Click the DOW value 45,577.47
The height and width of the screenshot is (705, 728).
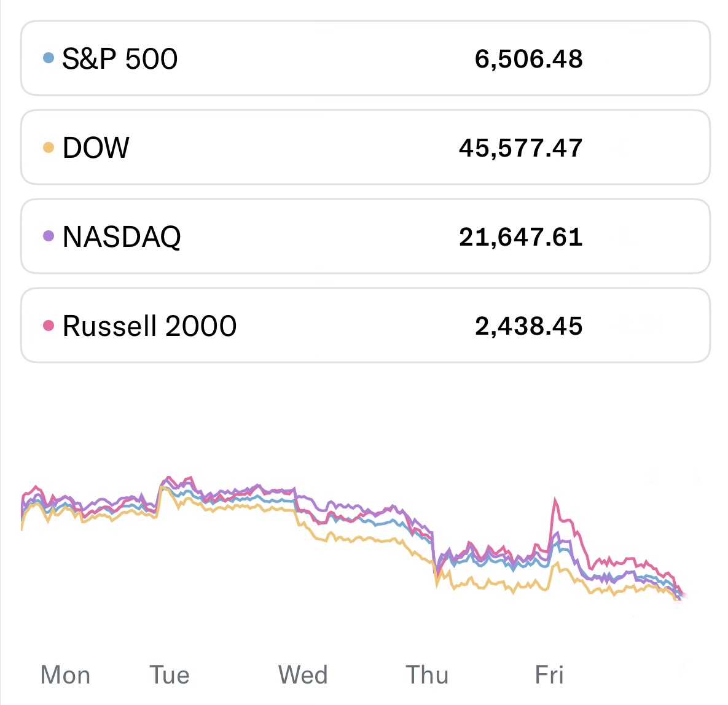(520, 148)
